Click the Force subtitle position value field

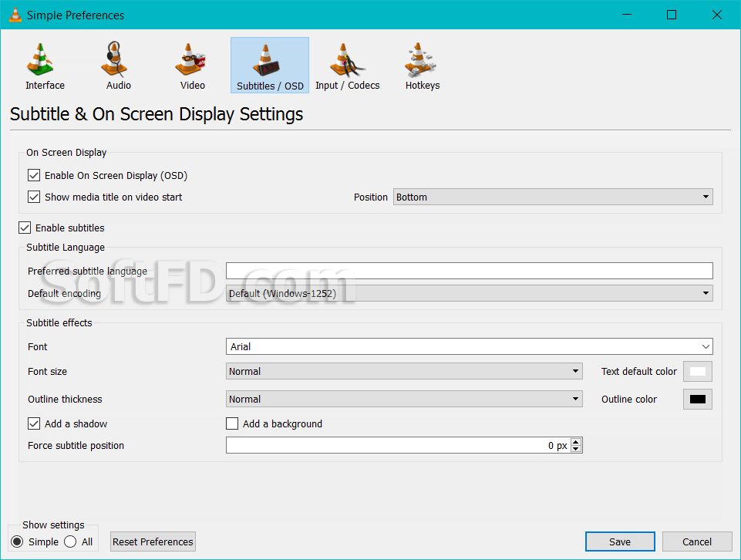[398, 445]
